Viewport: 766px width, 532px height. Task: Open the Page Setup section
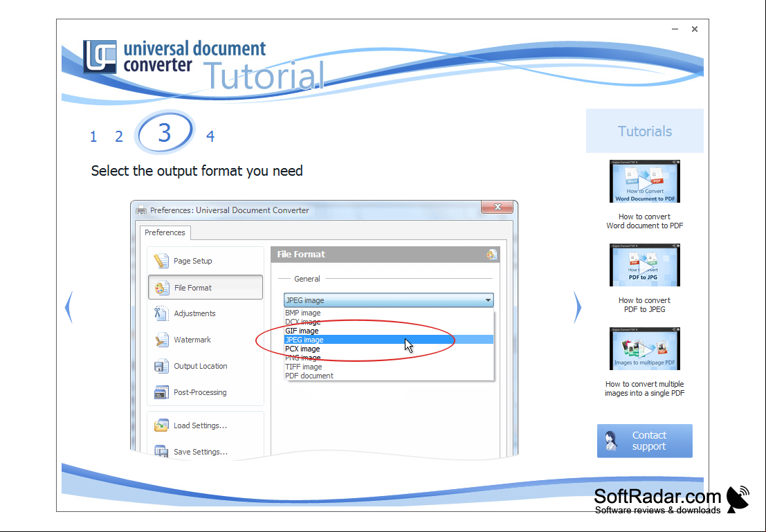(x=206, y=261)
